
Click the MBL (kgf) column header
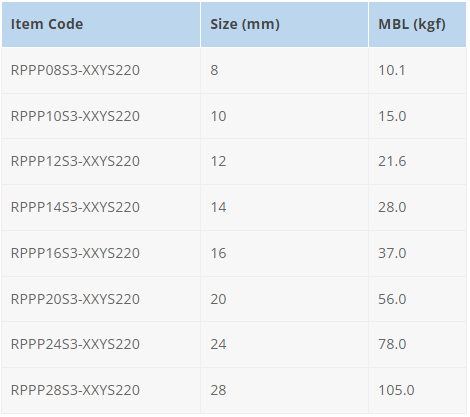(412, 24)
